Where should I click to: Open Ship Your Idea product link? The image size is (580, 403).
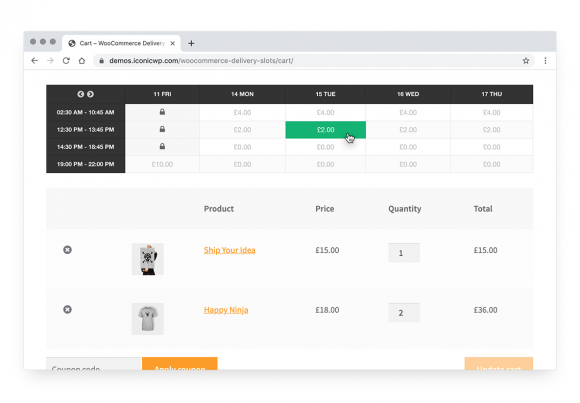click(x=229, y=250)
